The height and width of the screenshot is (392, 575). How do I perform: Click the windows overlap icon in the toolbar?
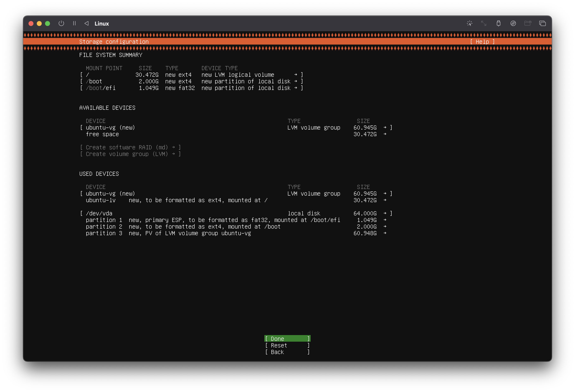point(542,24)
